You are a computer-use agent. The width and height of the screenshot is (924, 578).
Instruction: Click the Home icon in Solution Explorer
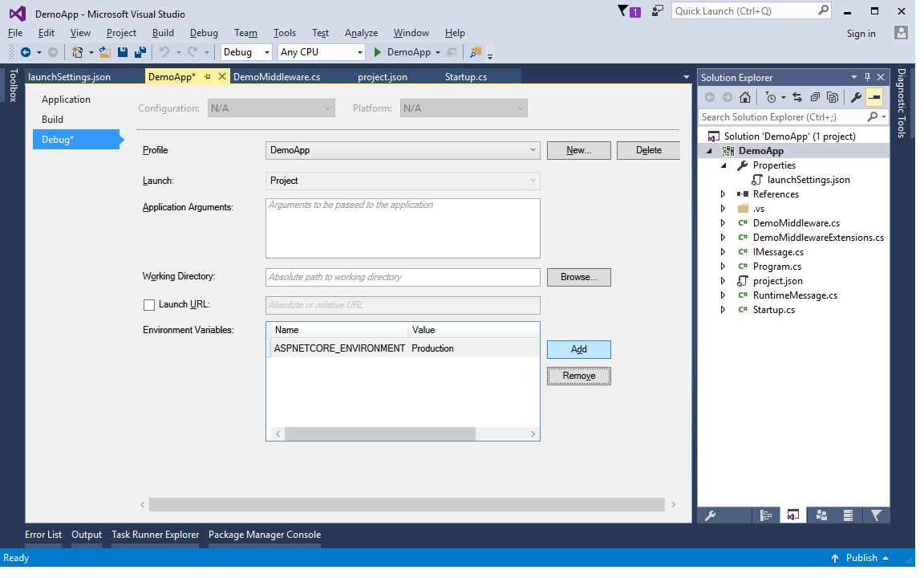coord(745,97)
